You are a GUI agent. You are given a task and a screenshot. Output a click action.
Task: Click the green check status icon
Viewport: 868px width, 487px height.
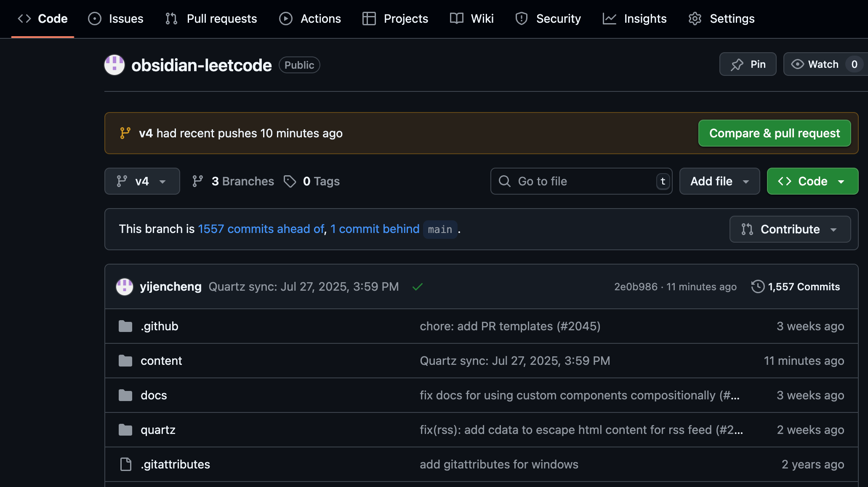[x=418, y=287]
